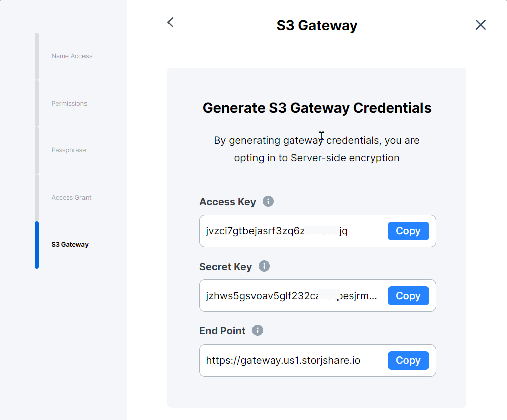The width and height of the screenshot is (507, 420).
Task: Copy the Access Key value
Action: pyautogui.click(x=408, y=231)
